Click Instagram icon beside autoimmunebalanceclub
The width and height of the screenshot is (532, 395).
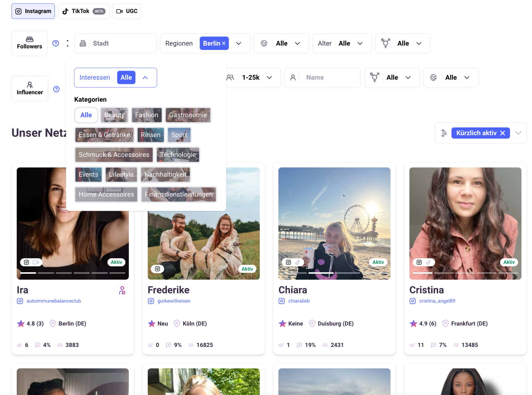coord(20,301)
